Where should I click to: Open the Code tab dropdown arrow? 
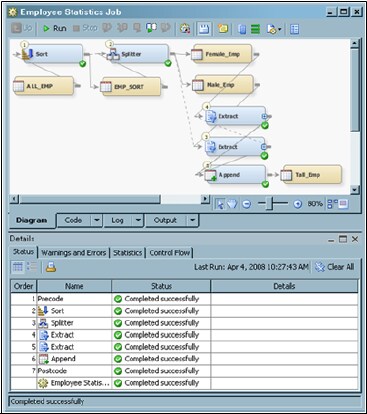[96, 220]
